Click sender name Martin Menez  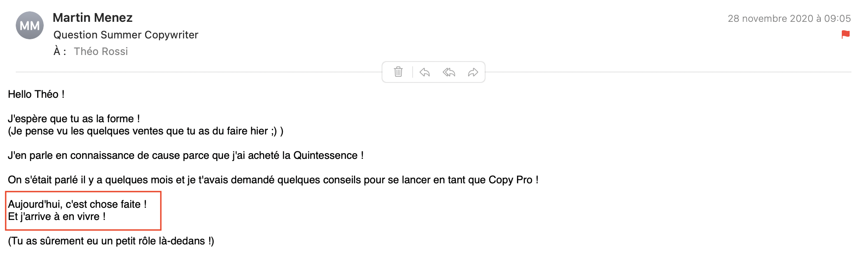click(x=93, y=18)
